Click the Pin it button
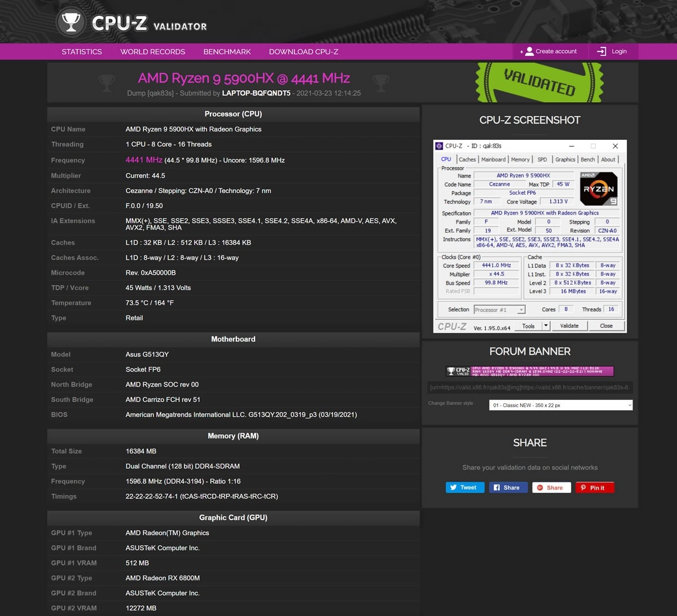Screen dimensions: 677x616 (595, 487)
